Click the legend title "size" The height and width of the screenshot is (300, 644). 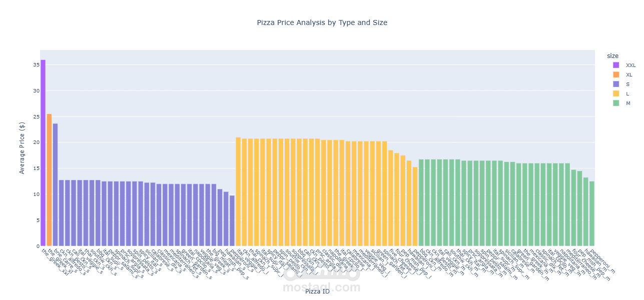pyautogui.click(x=612, y=55)
